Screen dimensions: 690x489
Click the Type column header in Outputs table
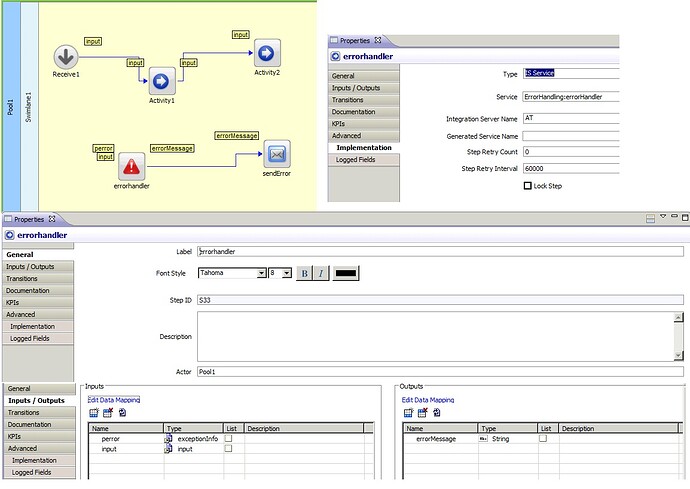[x=507, y=428]
